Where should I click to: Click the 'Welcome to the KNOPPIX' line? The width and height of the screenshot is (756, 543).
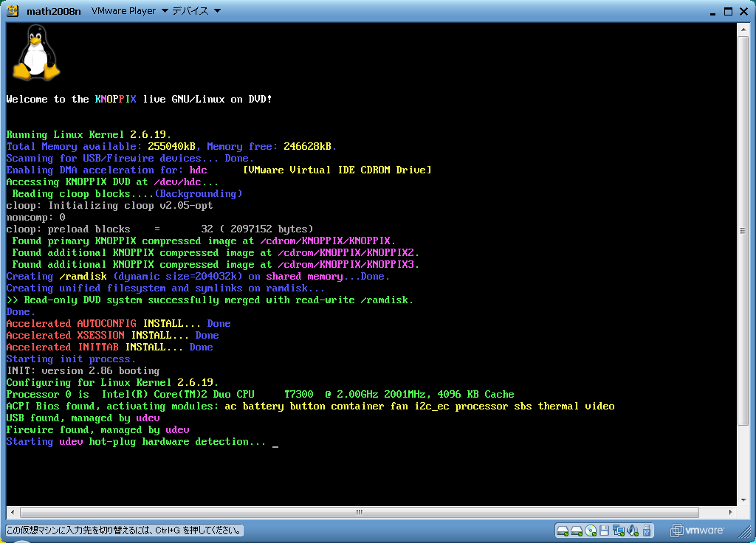pyautogui.click(x=139, y=100)
